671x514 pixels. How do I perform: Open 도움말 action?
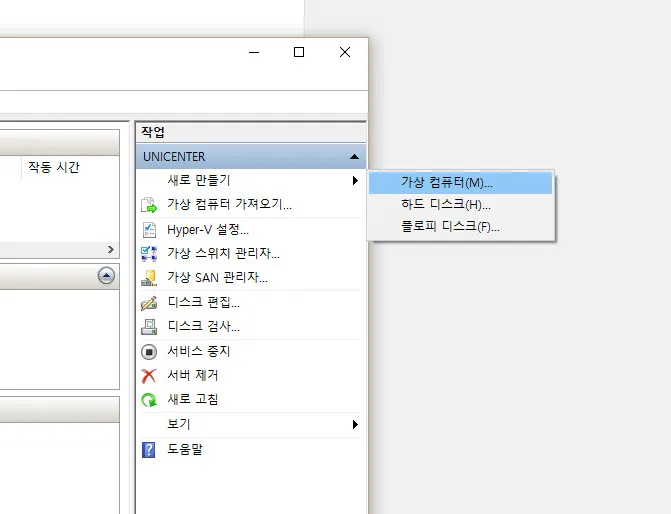point(185,450)
